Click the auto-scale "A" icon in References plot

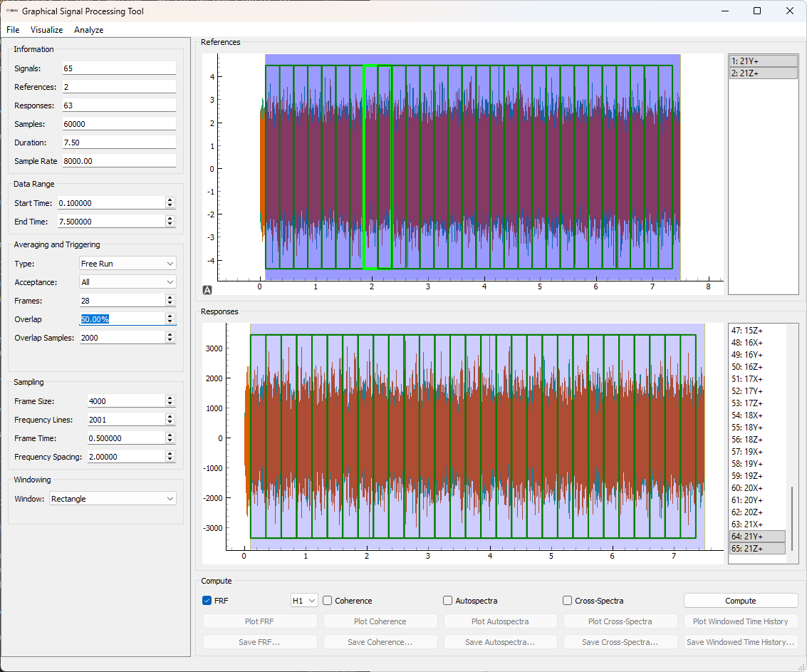[x=207, y=289]
